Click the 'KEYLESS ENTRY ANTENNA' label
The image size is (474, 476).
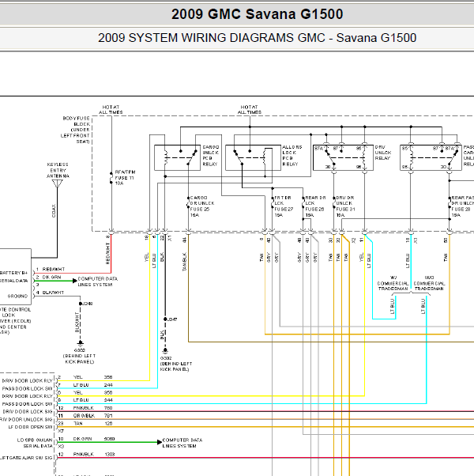tap(58, 170)
